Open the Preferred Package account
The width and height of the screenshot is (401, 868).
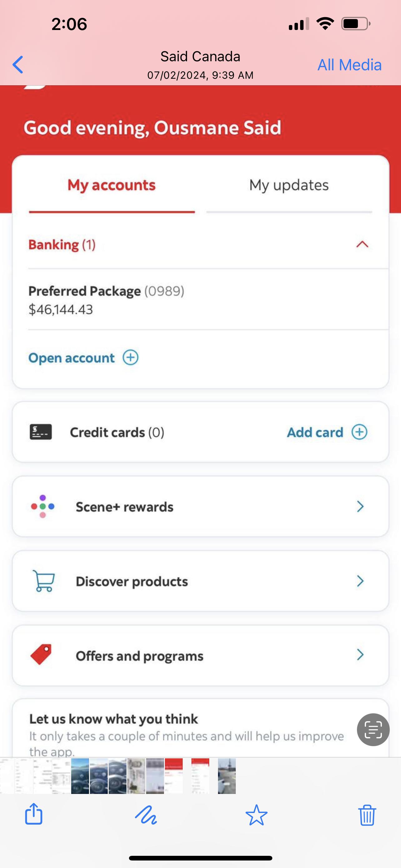tap(106, 300)
